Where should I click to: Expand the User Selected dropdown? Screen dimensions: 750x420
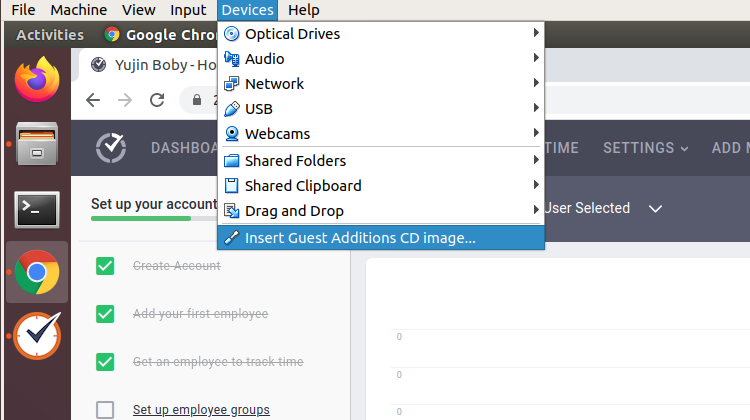click(x=602, y=209)
